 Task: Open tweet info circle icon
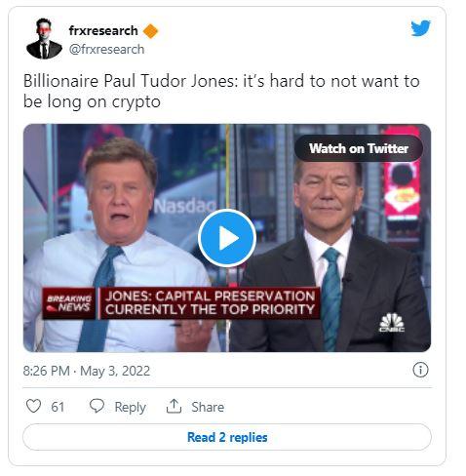[420, 370]
